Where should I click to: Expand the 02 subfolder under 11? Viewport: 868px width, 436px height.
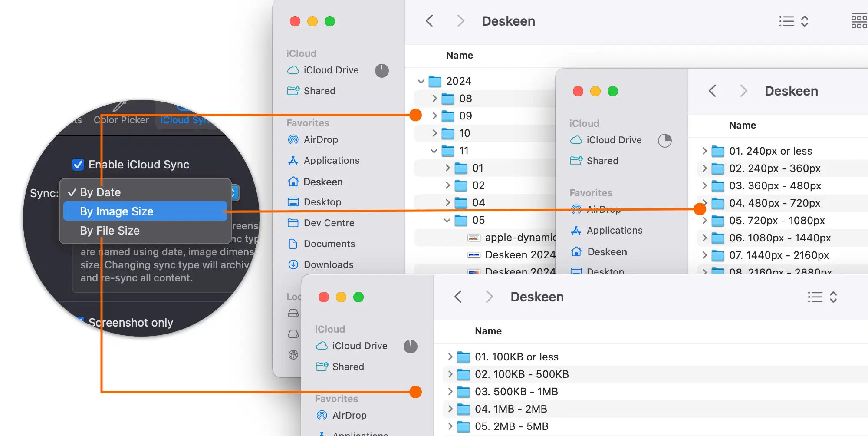pyautogui.click(x=447, y=185)
